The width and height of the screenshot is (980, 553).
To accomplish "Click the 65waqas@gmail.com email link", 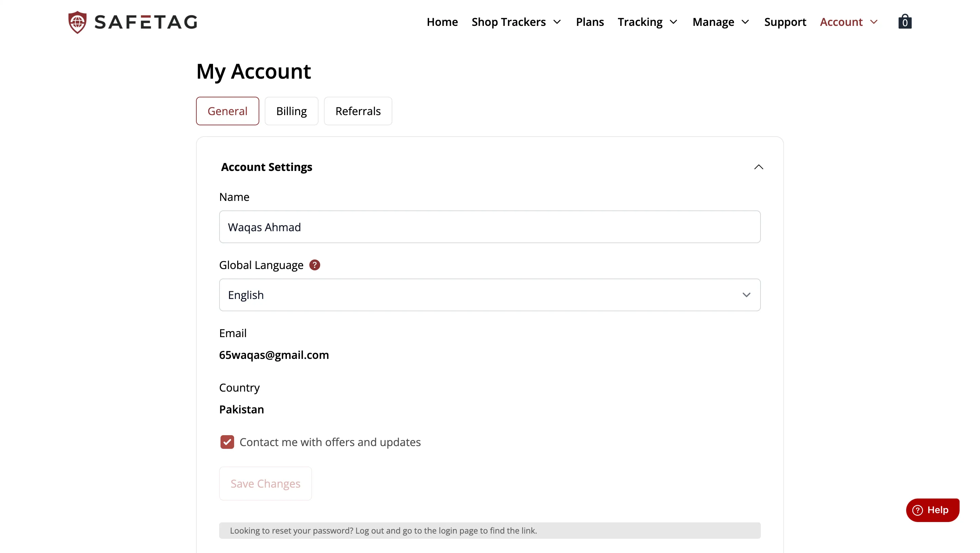I will click(274, 355).
